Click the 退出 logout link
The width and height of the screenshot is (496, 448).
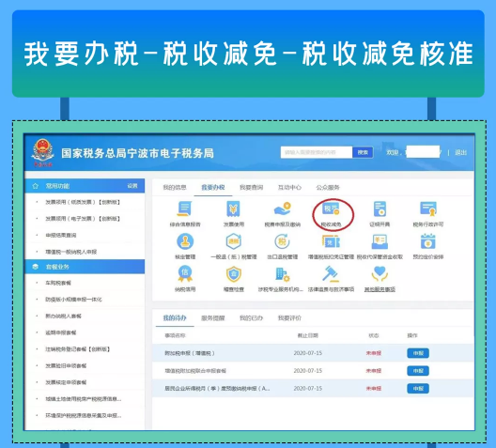click(x=460, y=153)
